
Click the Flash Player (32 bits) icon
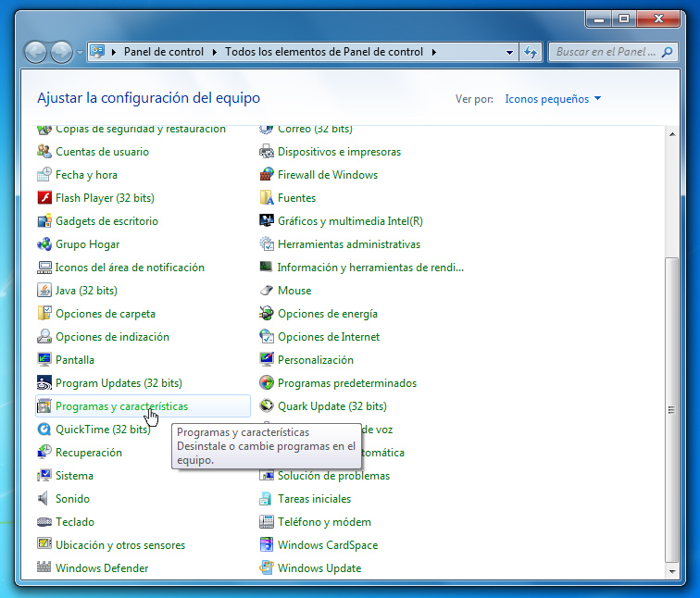(x=44, y=198)
